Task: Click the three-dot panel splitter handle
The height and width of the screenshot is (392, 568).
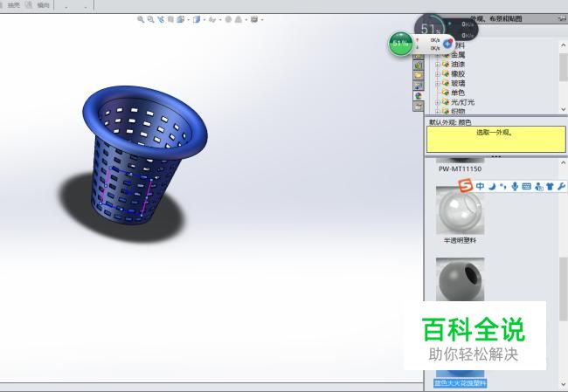Action: [x=496, y=157]
